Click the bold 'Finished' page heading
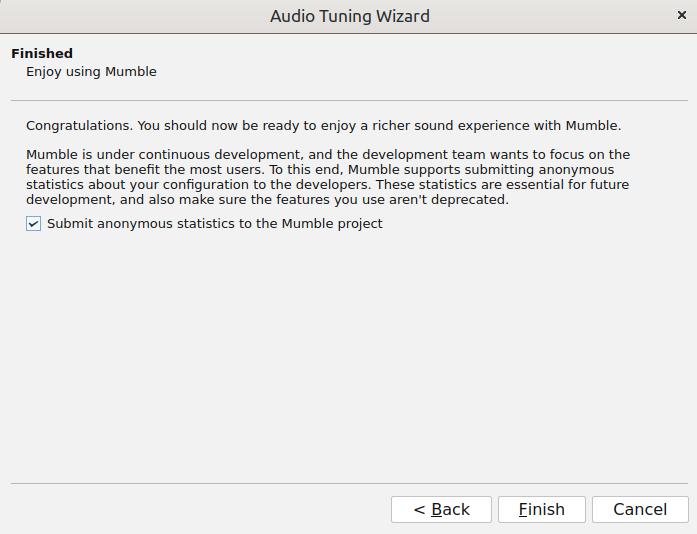Screen dimensions: 697x534 [42, 53]
